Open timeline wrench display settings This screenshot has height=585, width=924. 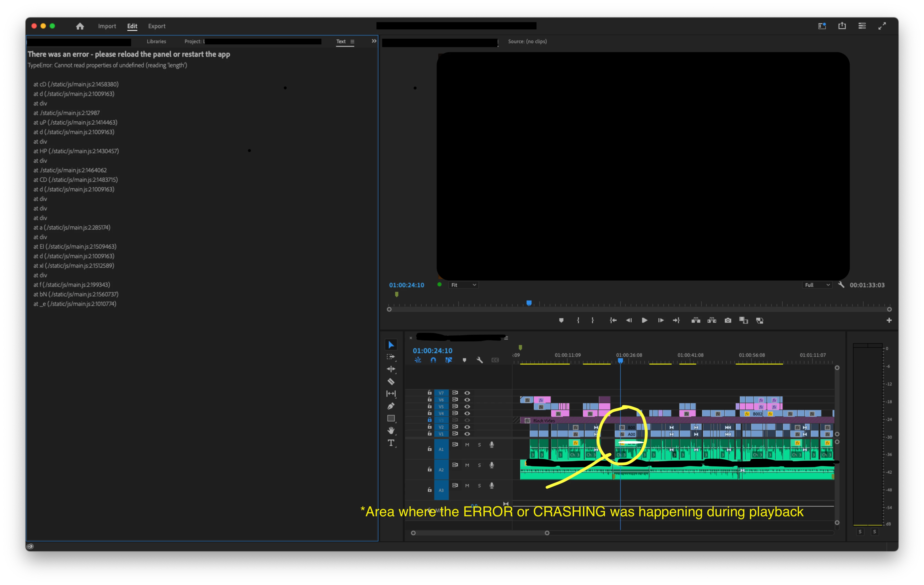(x=479, y=360)
